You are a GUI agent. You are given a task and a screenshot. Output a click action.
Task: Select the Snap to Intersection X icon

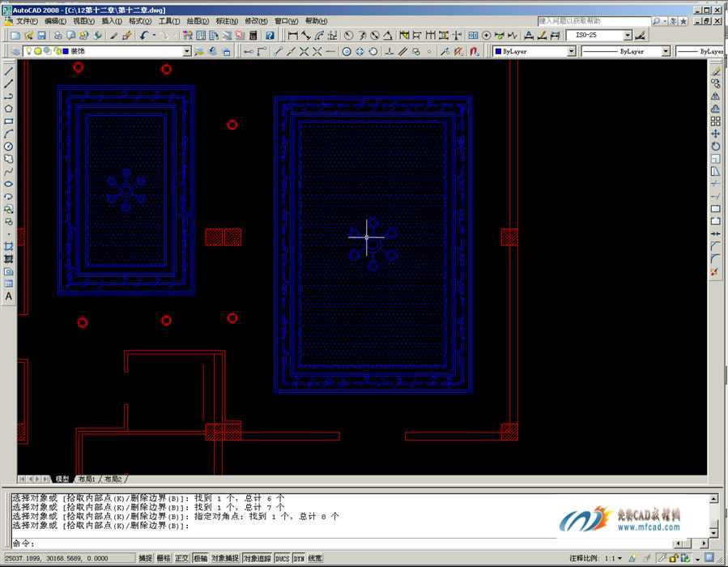(304, 52)
